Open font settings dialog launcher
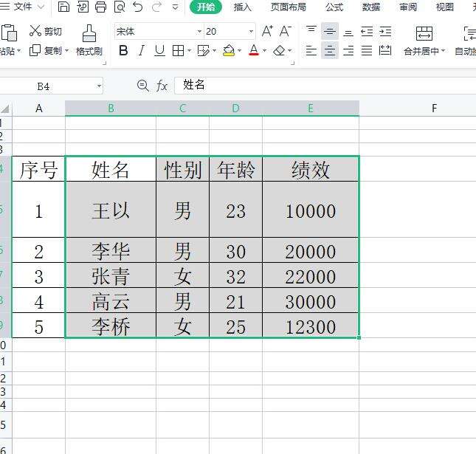The width and height of the screenshot is (476, 454). coord(293,63)
